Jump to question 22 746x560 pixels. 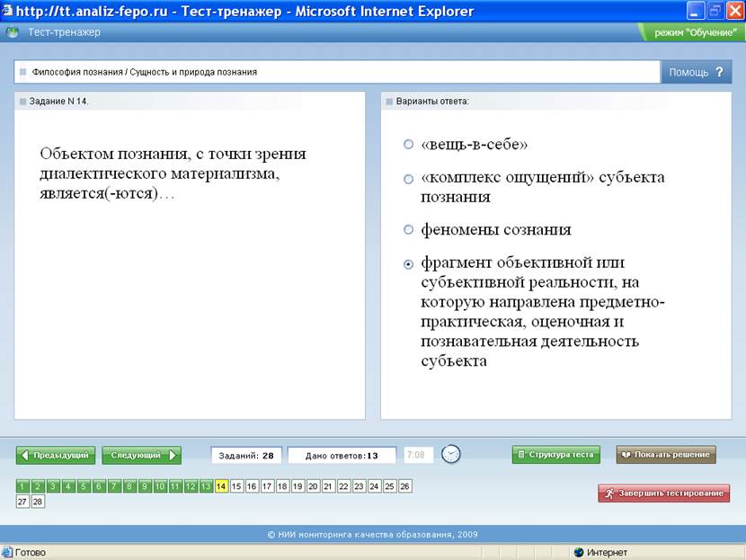pyautogui.click(x=343, y=486)
